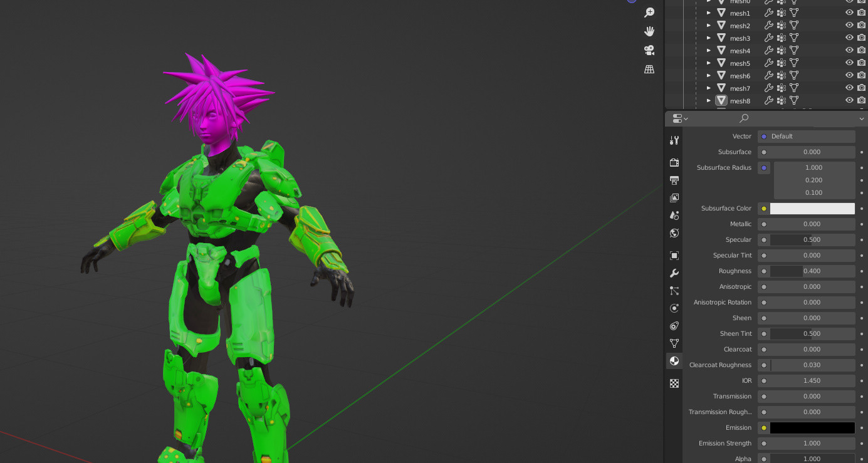Viewport: 868px width, 463px height.
Task: Expand the mesh2 tree item
Action: tap(708, 25)
